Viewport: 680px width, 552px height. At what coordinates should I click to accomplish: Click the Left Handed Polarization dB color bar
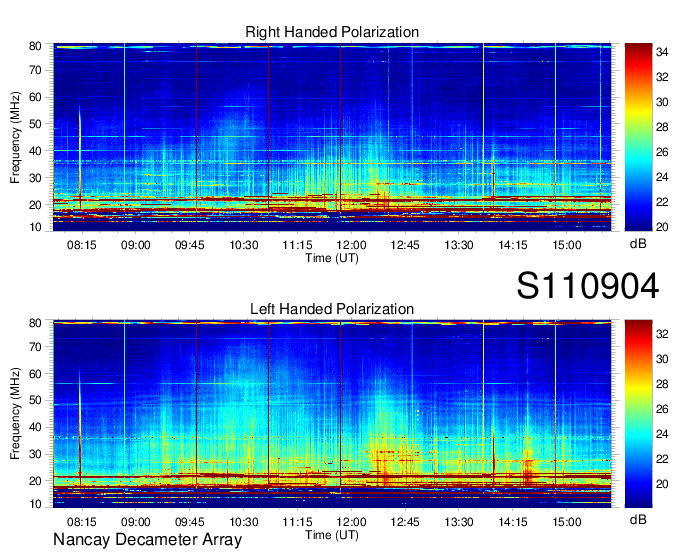tap(638, 414)
